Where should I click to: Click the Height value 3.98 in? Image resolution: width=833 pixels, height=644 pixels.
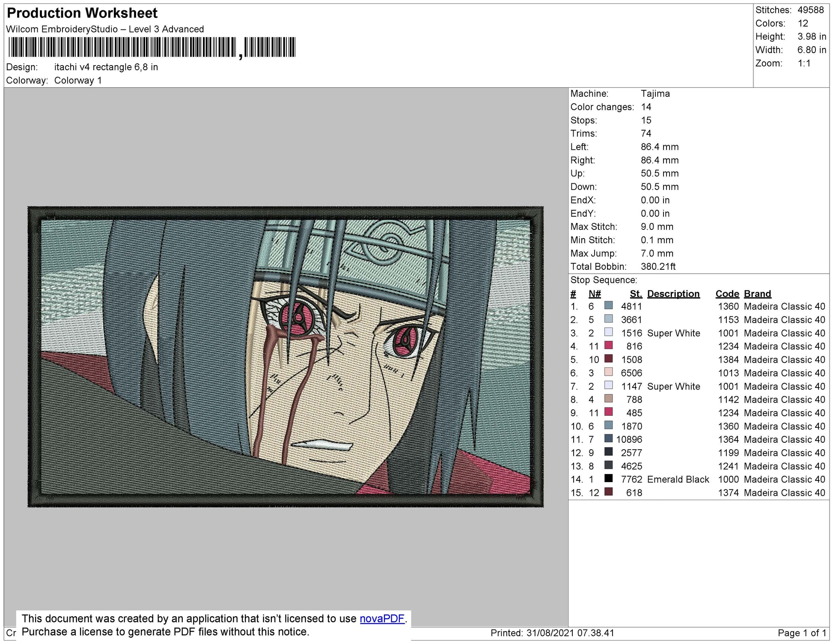point(812,37)
